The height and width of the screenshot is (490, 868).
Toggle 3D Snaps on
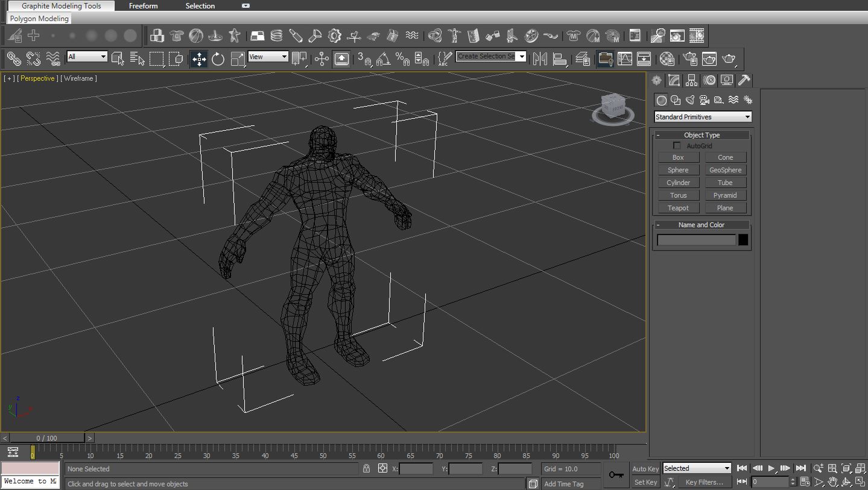pyautogui.click(x=364, y=58)
